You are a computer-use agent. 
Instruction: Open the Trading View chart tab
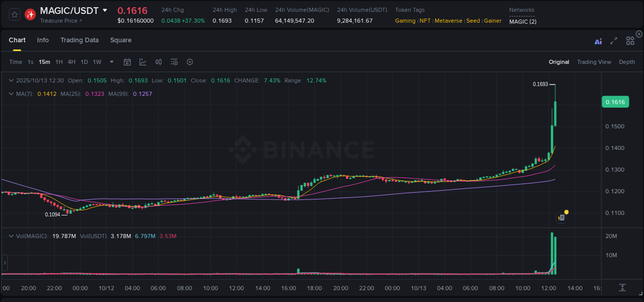pos(594,62)
